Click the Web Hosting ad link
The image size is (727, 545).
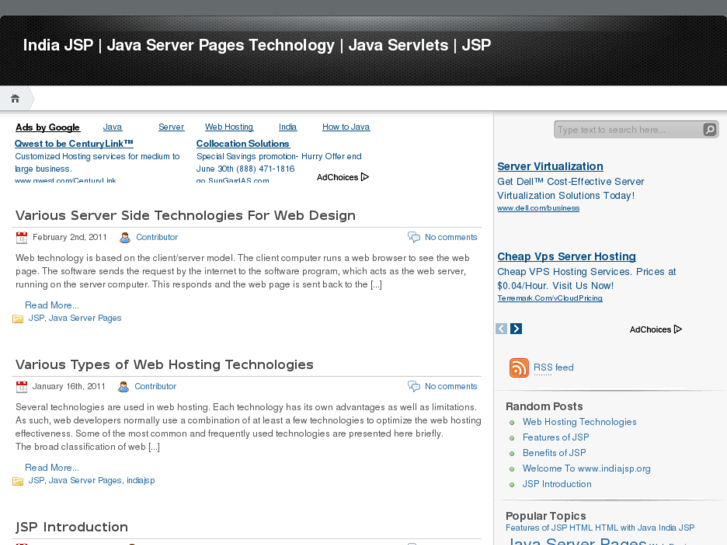click(x=229, y=127)
